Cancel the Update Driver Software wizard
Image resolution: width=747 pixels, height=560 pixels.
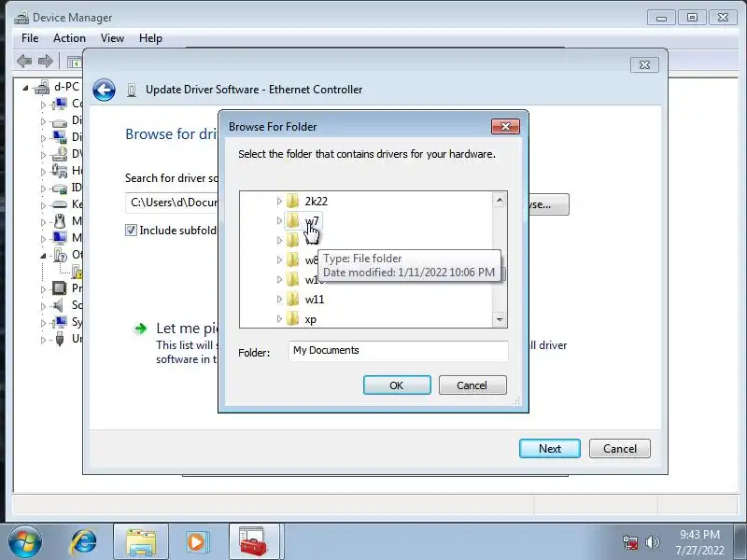pyautogui.click(x=619, y=449)
